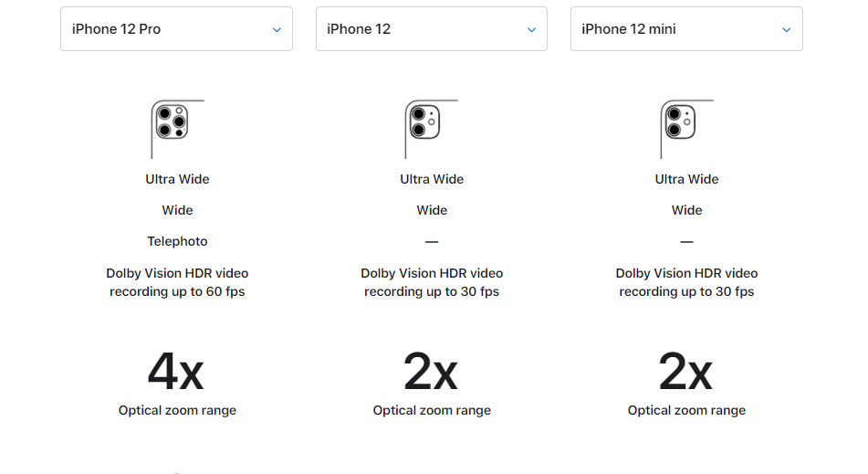Screen dimensions: 868x474
Task: Click the Wide label in the middle column
Action: 432,210
